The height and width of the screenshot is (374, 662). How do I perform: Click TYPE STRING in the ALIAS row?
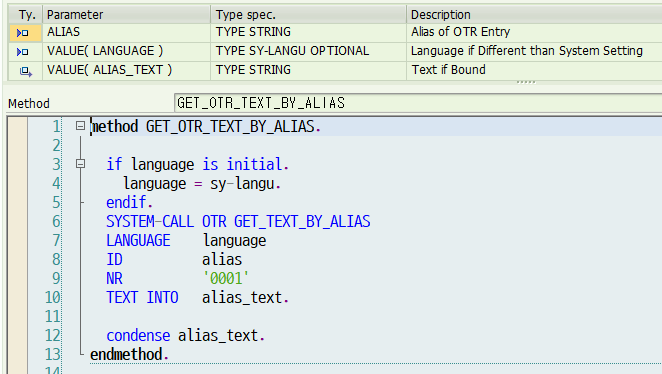(309, 32)
